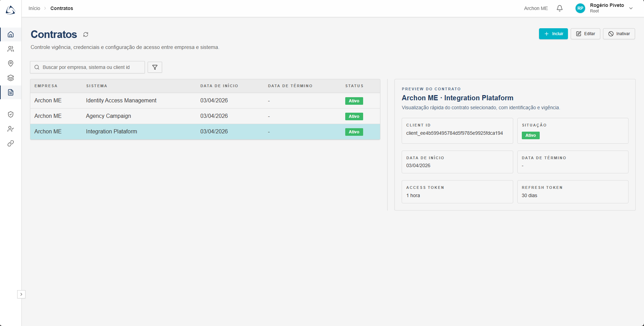This screenshot has width=644, height=326.
Task: Expand the collapsed sidebar with chevron
Action: (x=21, y=294)
